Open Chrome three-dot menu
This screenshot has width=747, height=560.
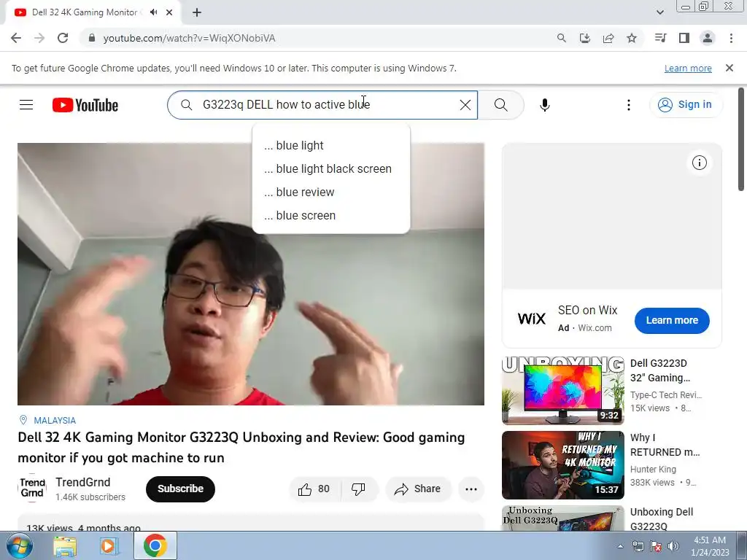click(x=731, y=38)
